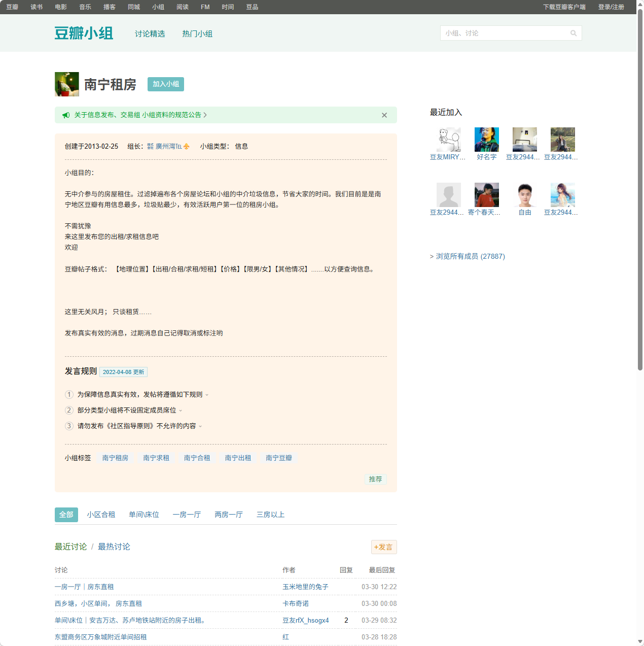
Task: Type in the 小组、讨论 search field
Action: pos(505,33)
